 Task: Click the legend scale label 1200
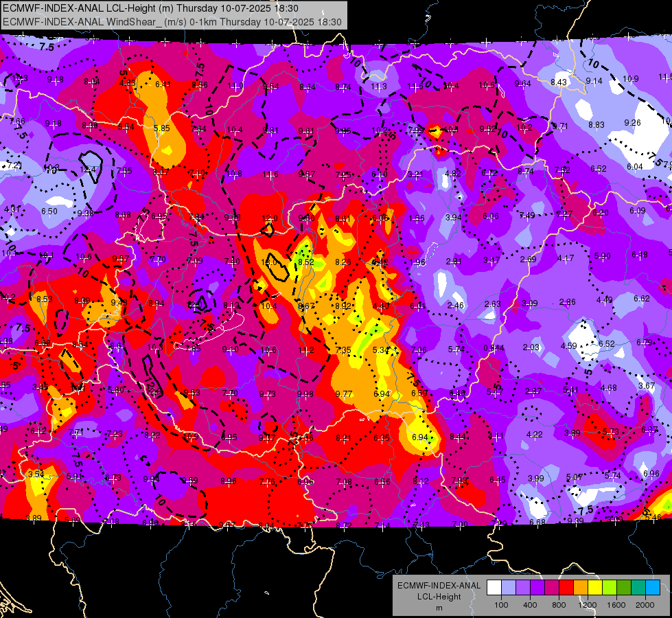point(588,605)
